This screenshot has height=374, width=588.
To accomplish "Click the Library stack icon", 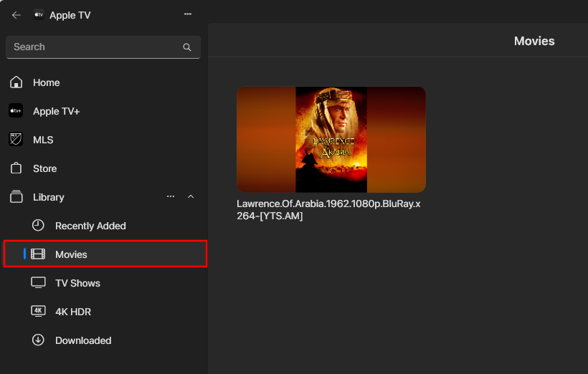I will click(x=16, y=197).
